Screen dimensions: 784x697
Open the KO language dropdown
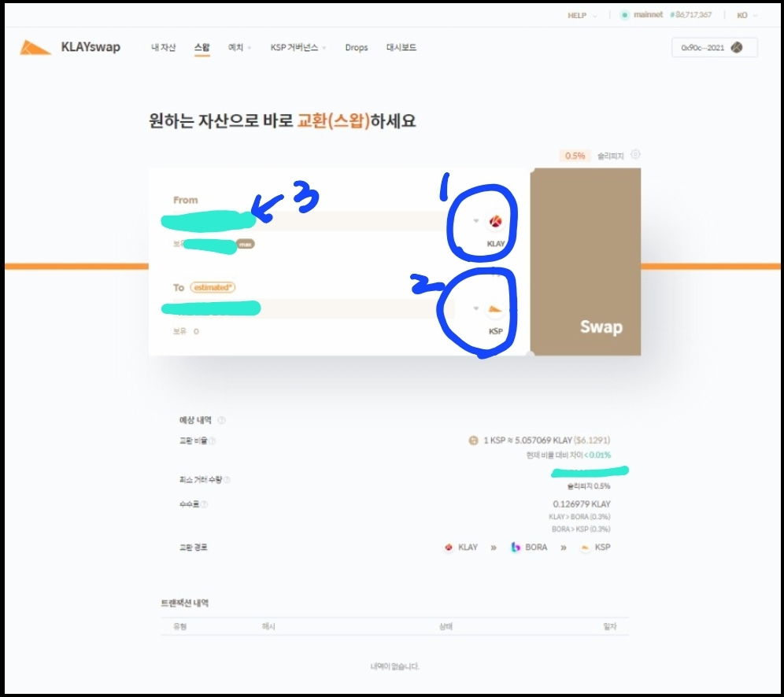coord(747,16)
